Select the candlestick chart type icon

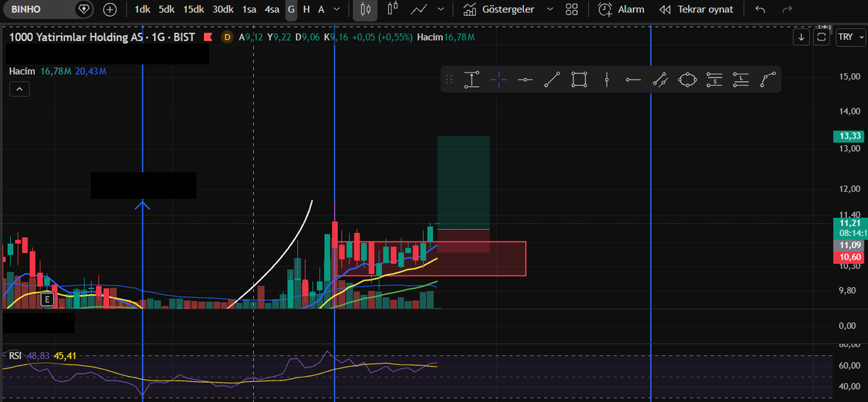pos(365,9)
